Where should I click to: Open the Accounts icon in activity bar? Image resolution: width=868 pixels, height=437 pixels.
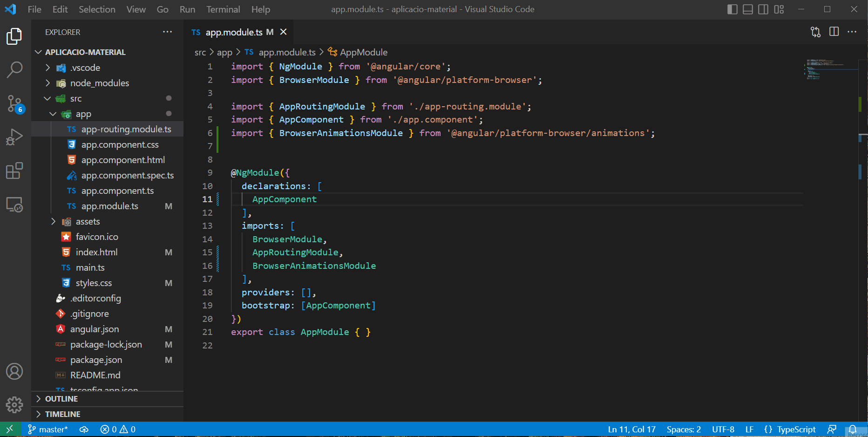(x=14, y=371)
